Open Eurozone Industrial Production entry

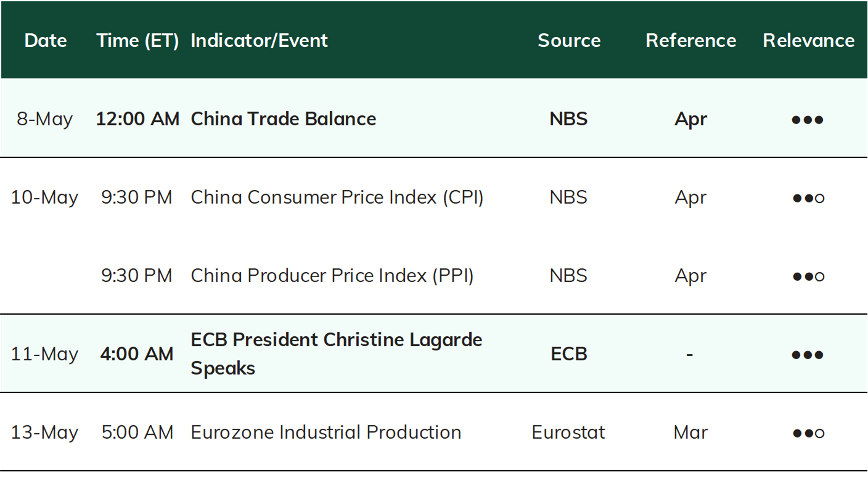coord(326,432)
